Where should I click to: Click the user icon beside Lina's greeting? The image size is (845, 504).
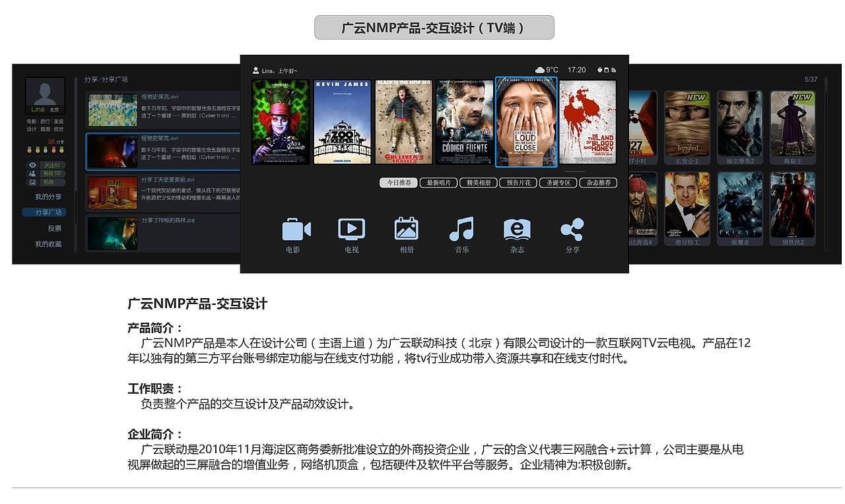255,69
